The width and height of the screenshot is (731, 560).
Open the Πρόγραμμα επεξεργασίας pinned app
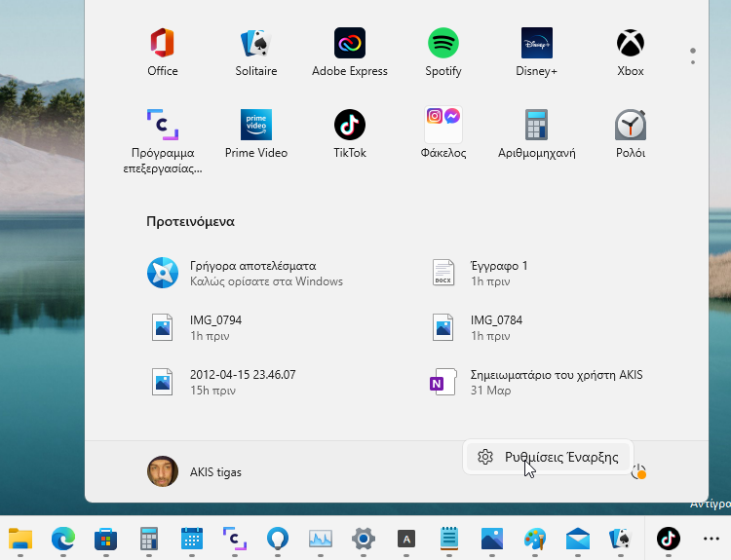pos(162,141)
